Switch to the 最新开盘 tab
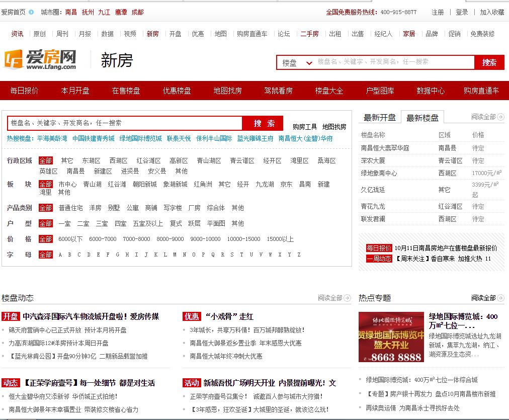 (x=379, y=118)
